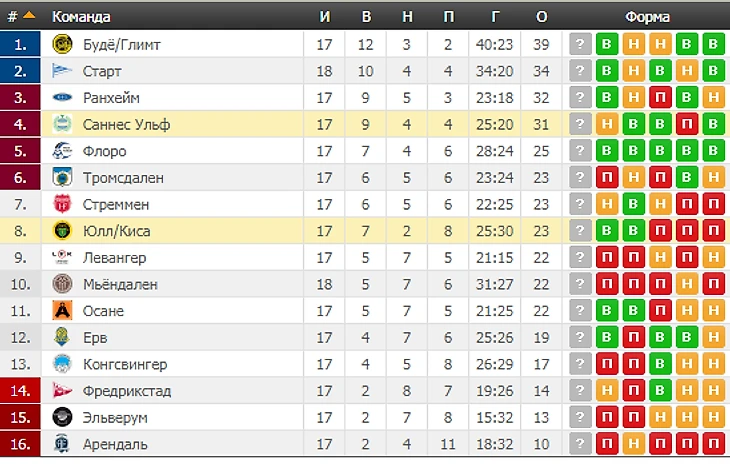The height and width of the screenshot is (464, 730).
Task: Sort by the Г goals column header
Action: [x=495, y=17]
